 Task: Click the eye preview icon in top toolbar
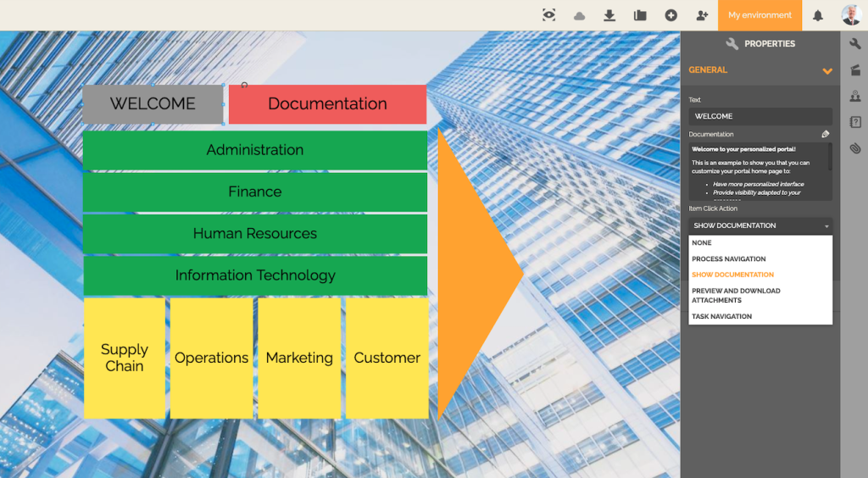pos(549,15)
